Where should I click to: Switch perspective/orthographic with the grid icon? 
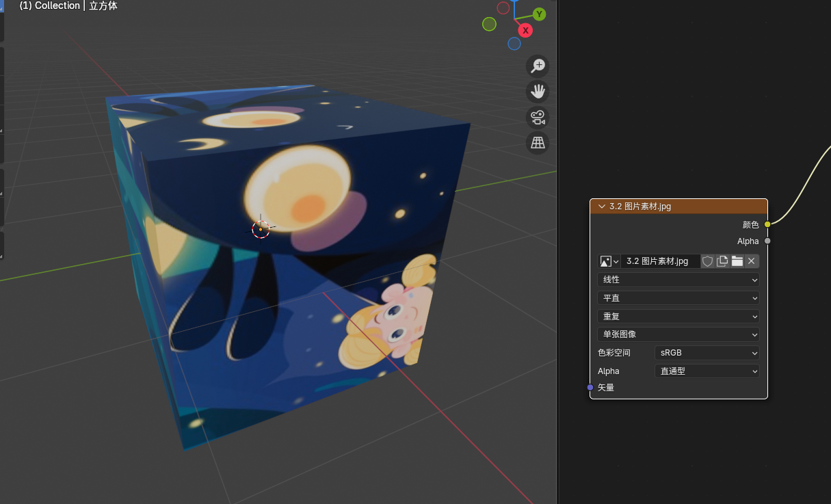pos(538,143)
